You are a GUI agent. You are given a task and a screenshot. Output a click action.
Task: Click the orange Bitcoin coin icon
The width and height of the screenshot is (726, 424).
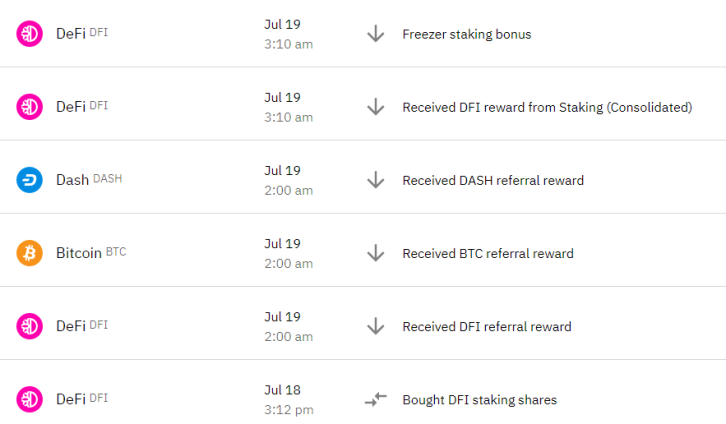point(30,253)
